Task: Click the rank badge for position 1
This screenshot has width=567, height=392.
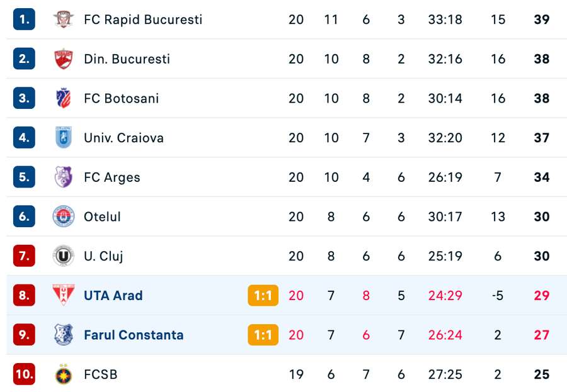Action: point(23,20)
